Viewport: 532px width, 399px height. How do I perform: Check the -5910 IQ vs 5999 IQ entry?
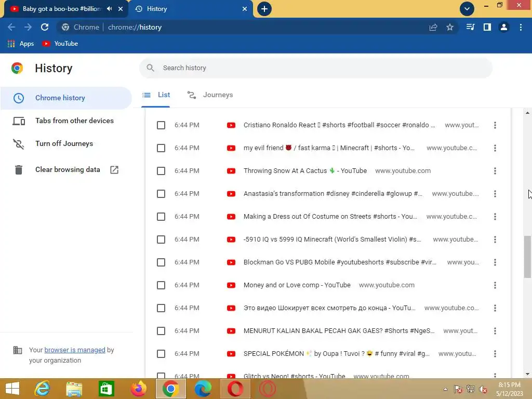(x=161, y=240)
